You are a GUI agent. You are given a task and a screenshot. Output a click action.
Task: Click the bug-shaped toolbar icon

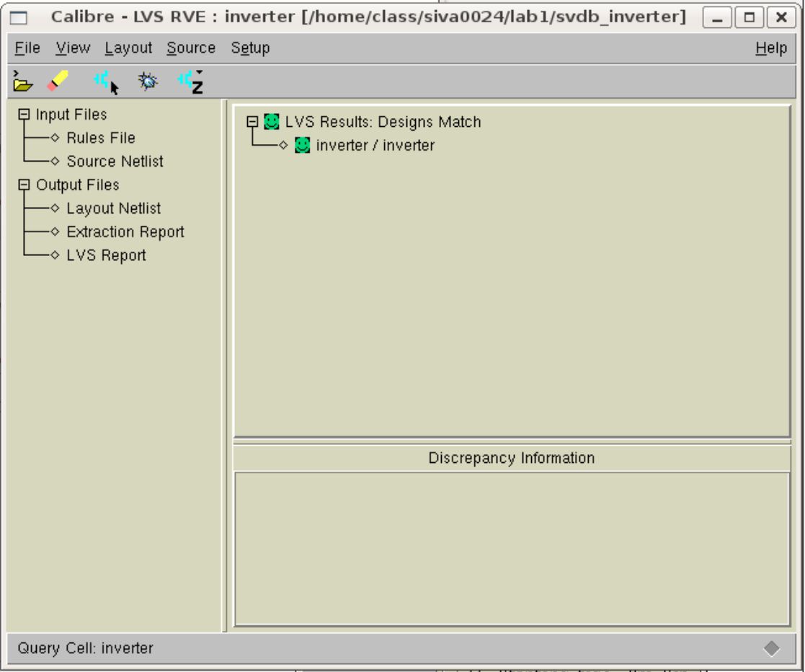pyautogui.click(x=148, y=82)
